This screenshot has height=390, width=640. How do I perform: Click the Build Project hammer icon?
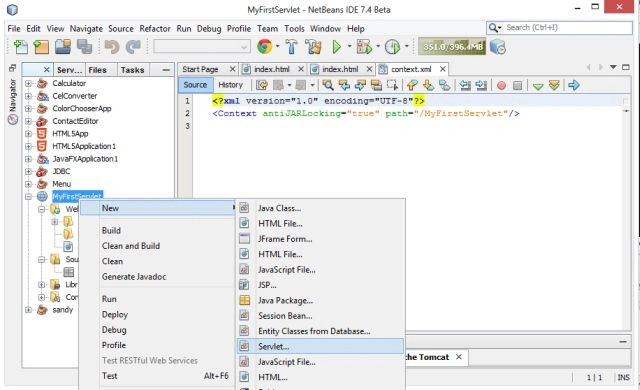[x=291, y=47]
